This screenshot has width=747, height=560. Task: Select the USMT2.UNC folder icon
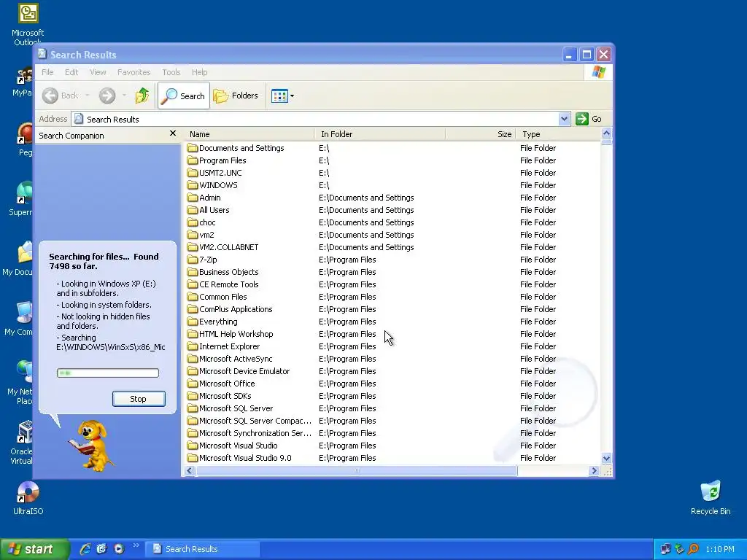pyautogui.click(x=193, y=173)
